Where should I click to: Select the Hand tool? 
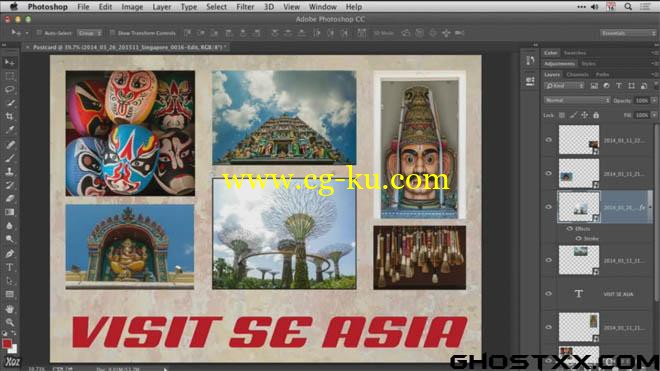(x=9, y=309)
